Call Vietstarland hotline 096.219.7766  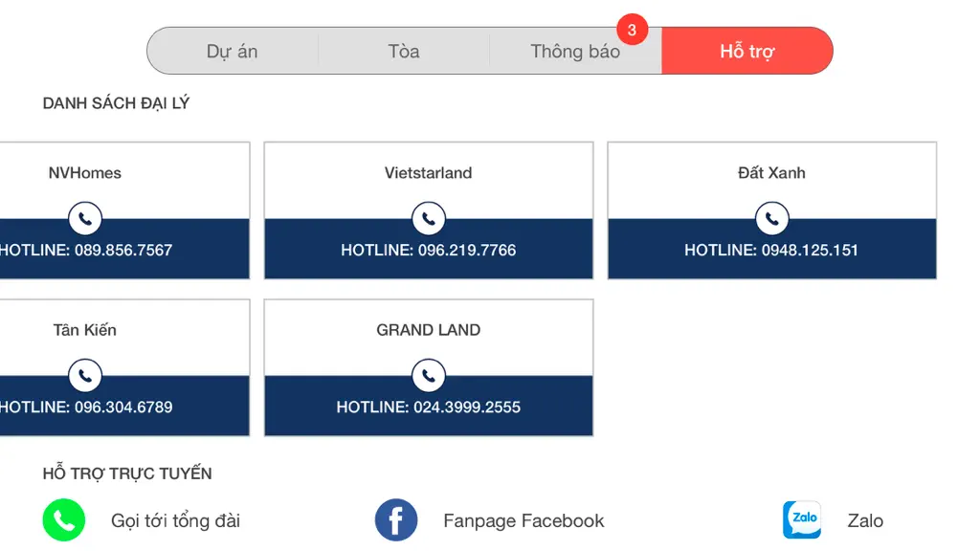429,250
